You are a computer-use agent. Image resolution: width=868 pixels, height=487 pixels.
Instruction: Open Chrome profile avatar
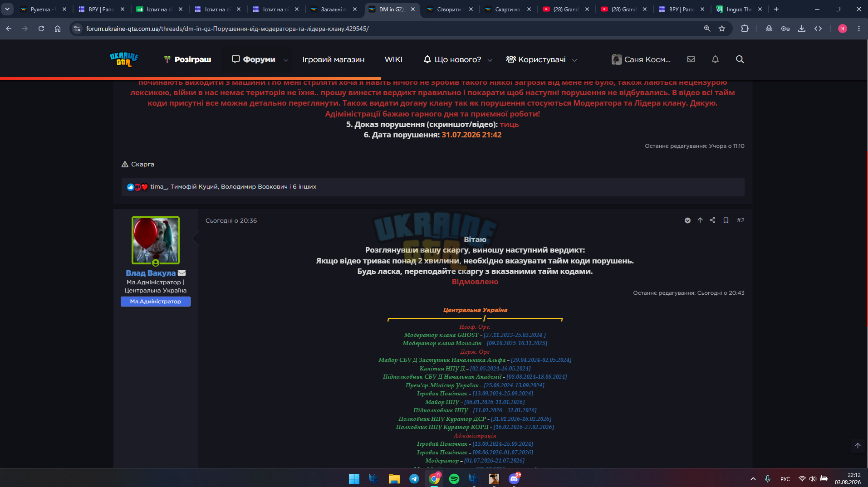coord(843,29)
